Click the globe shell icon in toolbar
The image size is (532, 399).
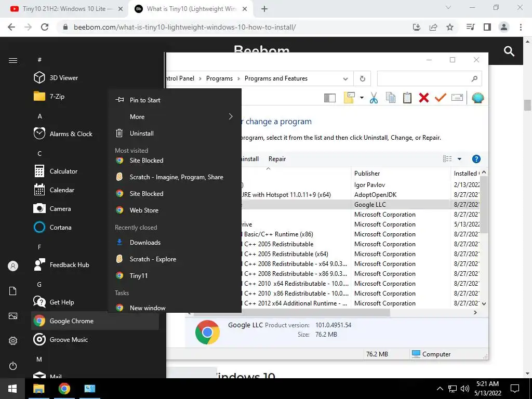[478, 98]
